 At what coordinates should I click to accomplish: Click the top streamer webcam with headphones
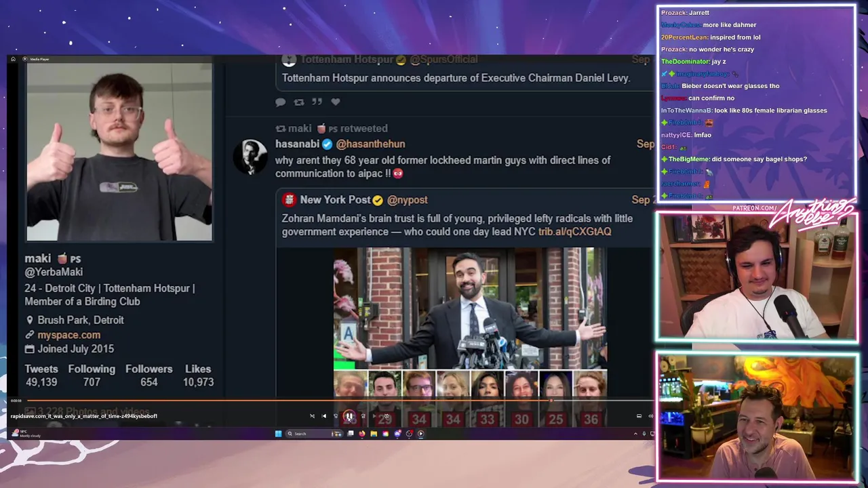pyautogui.click(x=756, y=277)
